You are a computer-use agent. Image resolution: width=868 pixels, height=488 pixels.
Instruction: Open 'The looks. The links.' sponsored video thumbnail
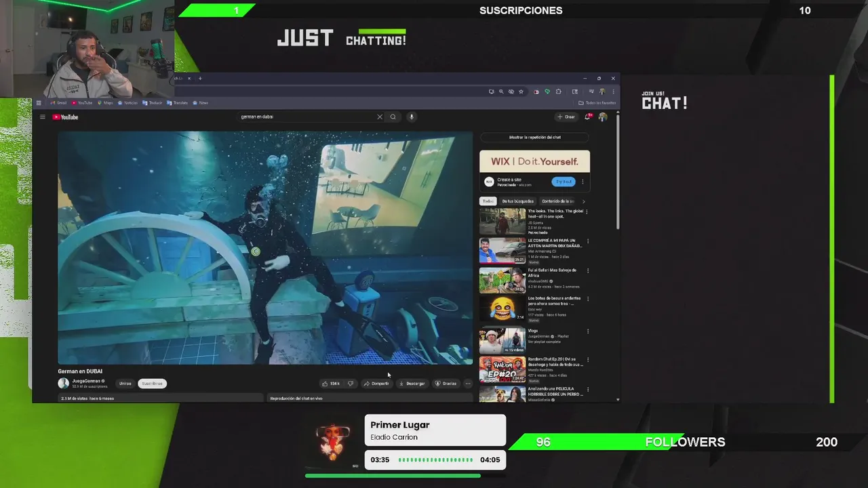click(x=502, y=221)
